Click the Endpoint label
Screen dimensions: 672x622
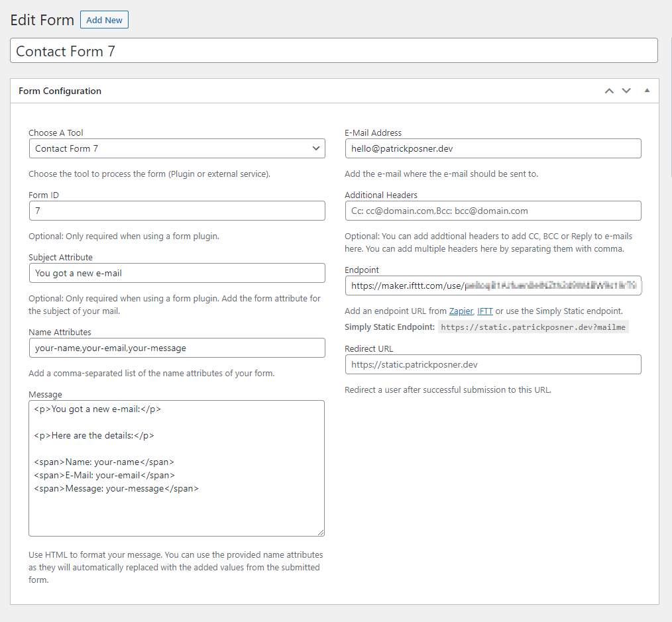362,270
